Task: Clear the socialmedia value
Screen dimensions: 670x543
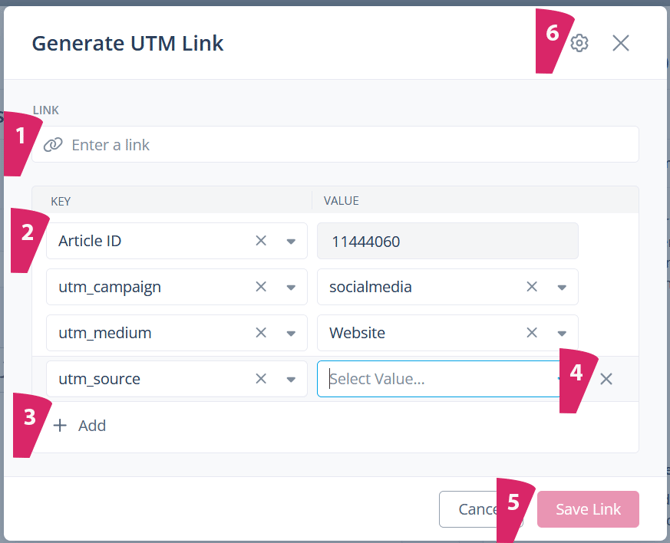Action: click(532, 287)
